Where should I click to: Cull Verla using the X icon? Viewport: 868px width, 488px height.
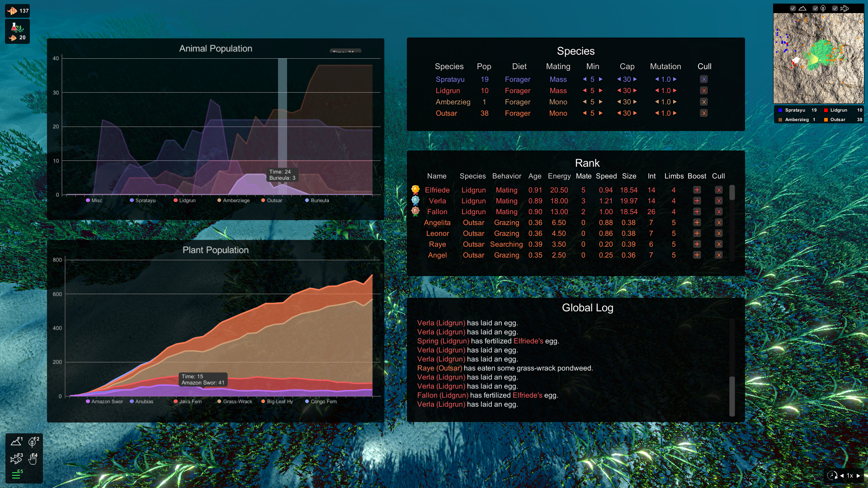click(718, 201)
